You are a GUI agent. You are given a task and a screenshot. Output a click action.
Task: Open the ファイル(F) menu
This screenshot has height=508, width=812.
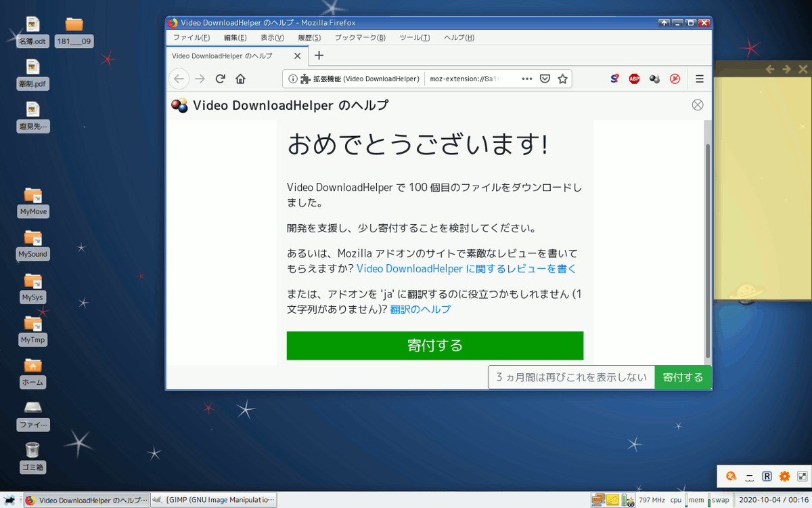[191, 37]
